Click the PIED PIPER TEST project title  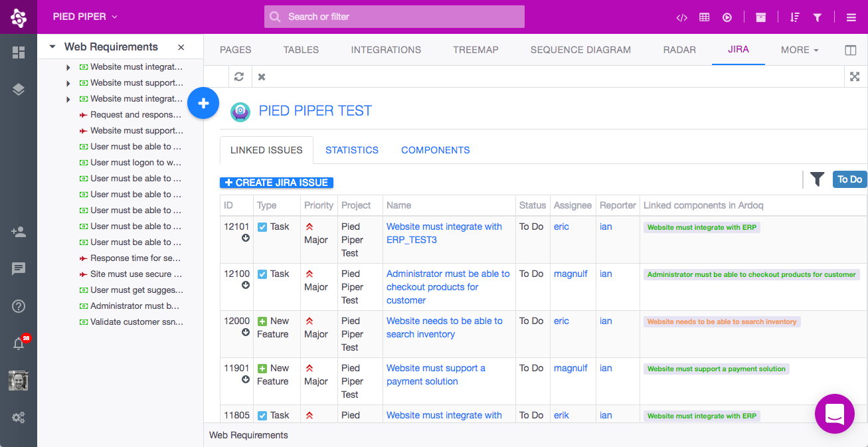[x=315, y=111]
